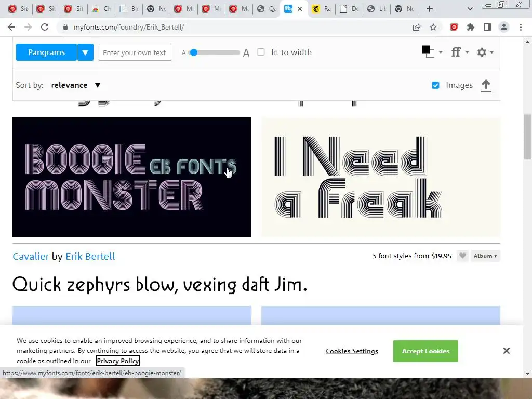Open Cookies Settings
Screen dimensions: 532x399
pyautogui.click(x=352, y=351)
